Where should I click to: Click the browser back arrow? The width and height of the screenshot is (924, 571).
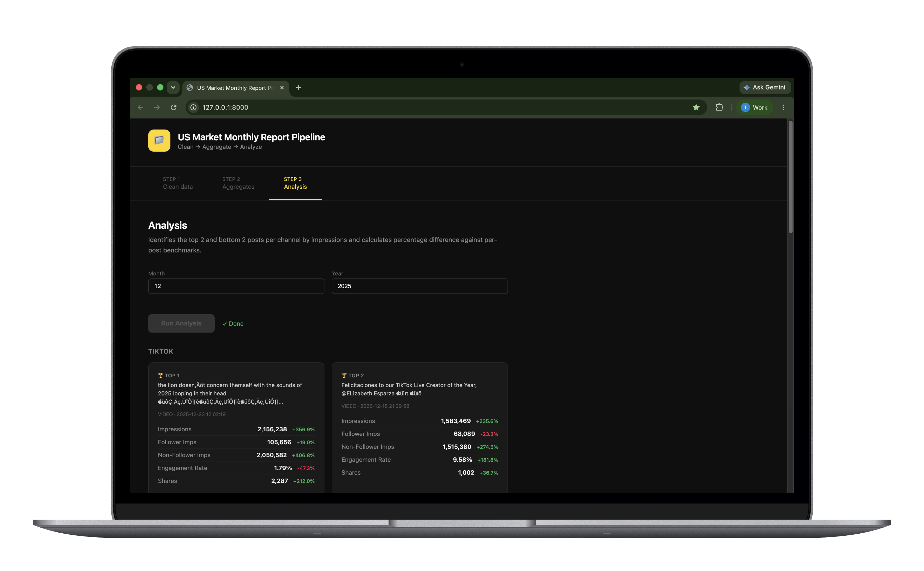(x=140, y=108)
